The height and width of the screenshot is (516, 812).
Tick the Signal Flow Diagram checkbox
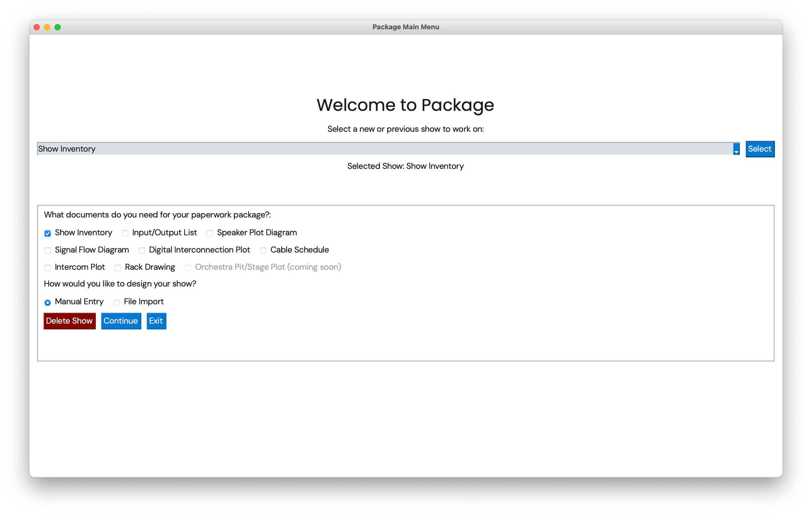(x=47, y=251)
